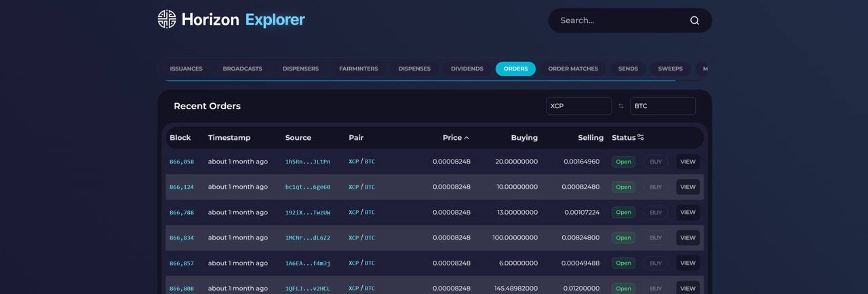
Task: Click BUY for block 866,857 order
Action: pyautogui.click(x=656, y=263)
